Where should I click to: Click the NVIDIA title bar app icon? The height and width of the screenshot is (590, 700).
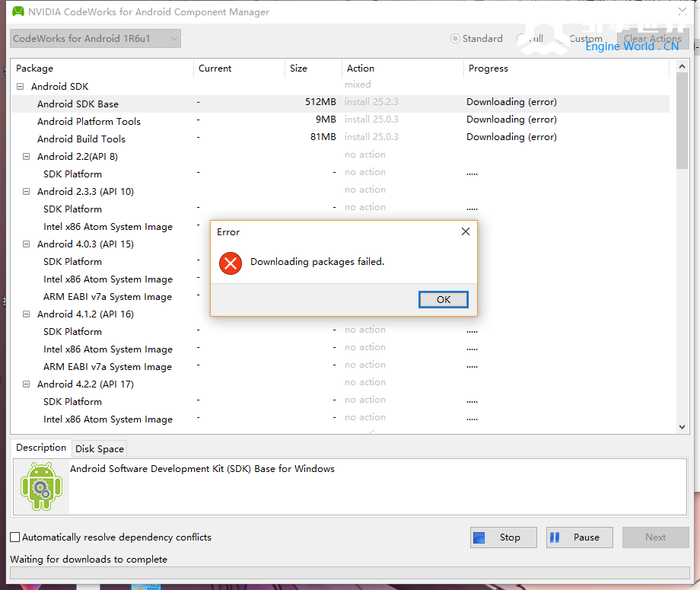point(17,11)
